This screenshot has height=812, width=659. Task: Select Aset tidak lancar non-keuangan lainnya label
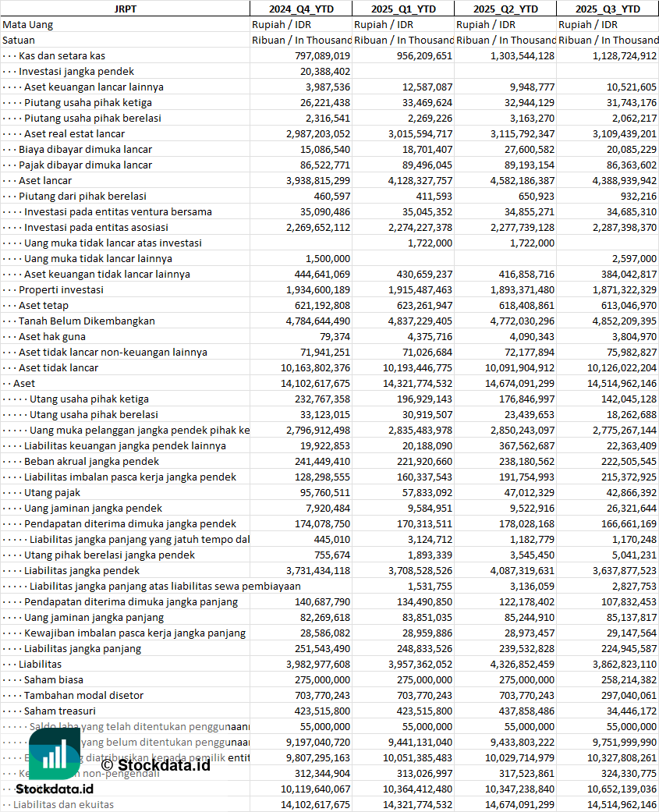113,352
